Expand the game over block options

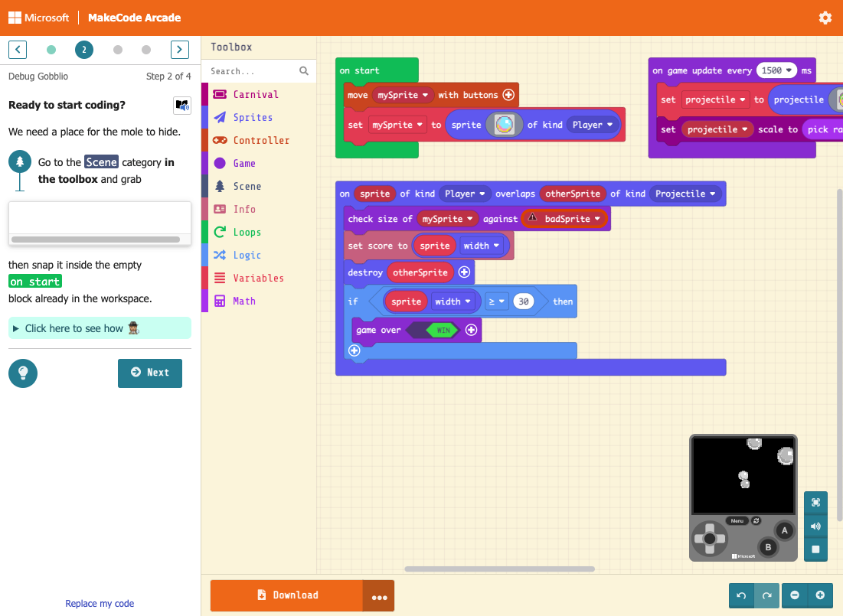coord(471,330)
